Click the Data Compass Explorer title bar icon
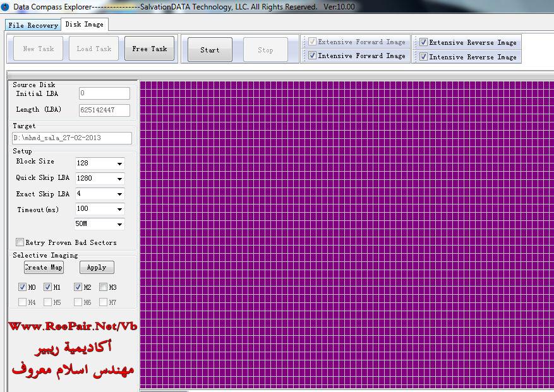This screenshot has width=554, height=392. tap(5, 7)
